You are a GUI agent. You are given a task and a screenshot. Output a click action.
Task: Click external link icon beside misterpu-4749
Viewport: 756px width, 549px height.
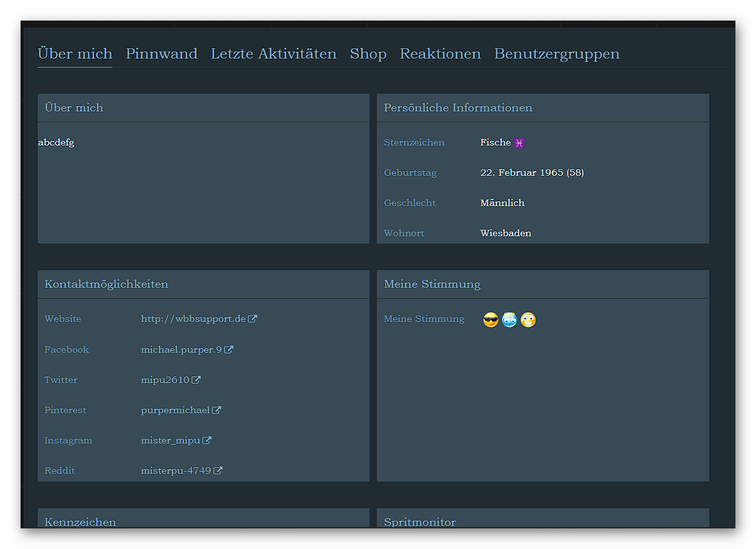218,470
